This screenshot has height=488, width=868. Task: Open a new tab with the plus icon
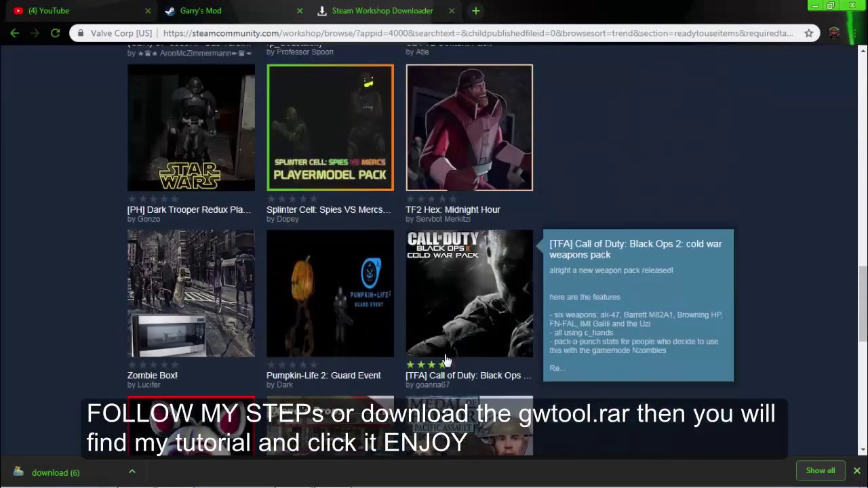point(475,11)
